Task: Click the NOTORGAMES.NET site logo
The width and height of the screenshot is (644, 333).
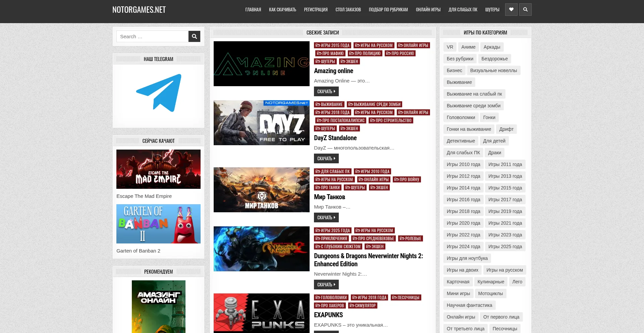Action: pos(139,9)
